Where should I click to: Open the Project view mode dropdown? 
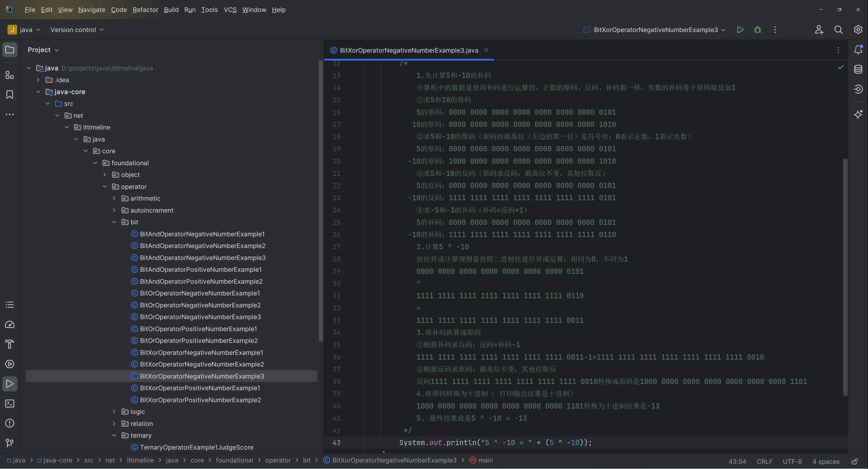(43, 50)
